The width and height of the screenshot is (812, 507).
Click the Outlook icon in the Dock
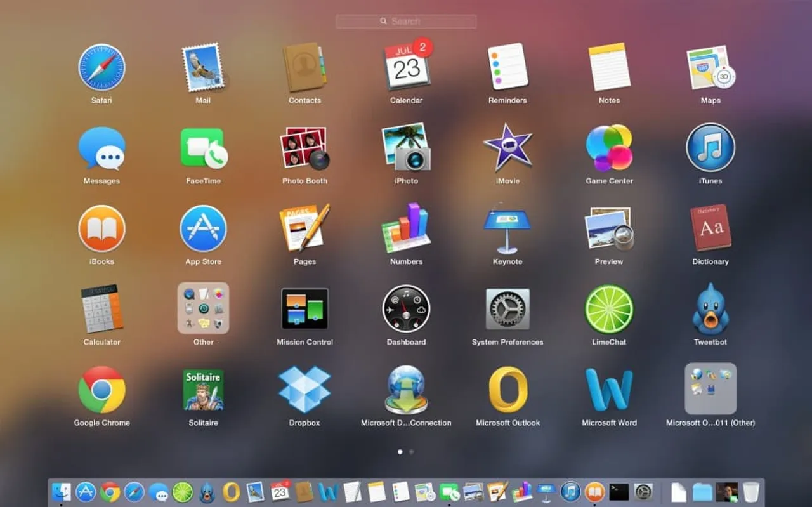click(232, 492)
